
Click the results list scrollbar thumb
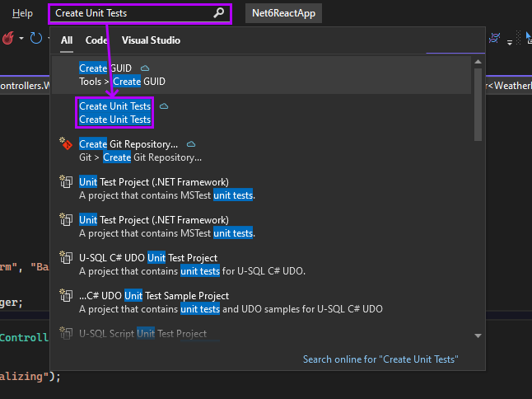tap(478, 105)
